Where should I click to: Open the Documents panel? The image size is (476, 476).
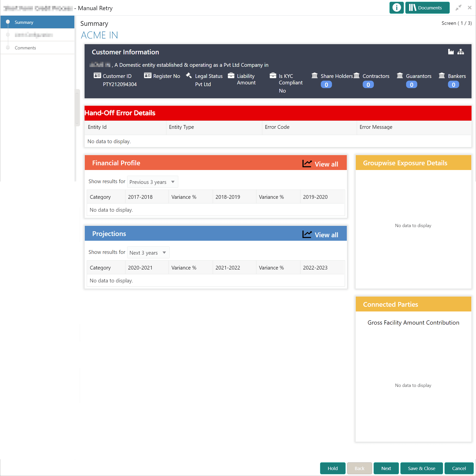point(427,8)
